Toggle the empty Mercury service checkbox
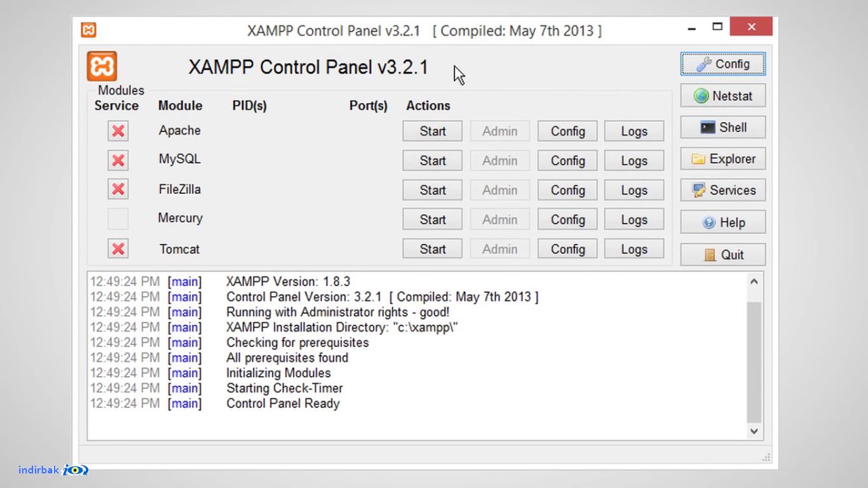Screen dimensions: 868x488 pos(118,219)
